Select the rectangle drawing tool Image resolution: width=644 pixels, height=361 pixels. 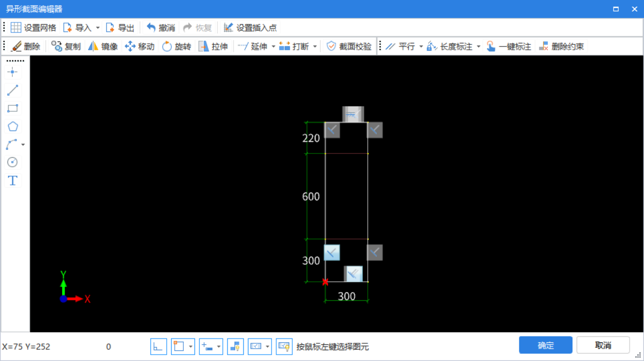(x=12, y=109)
